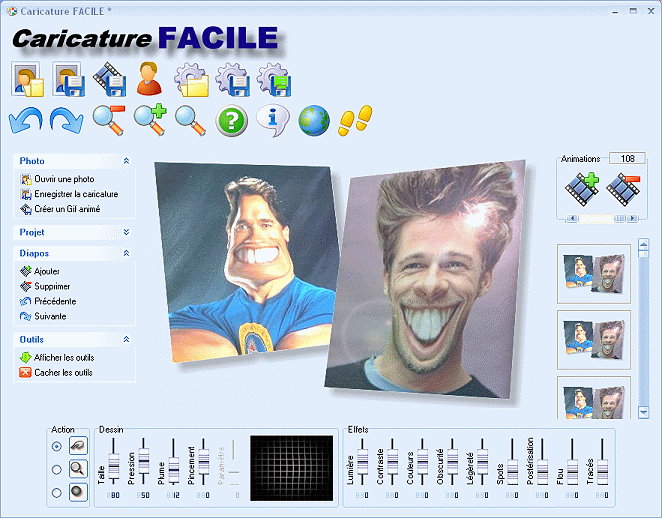Click the Projet panel header
662x518 pixels.
point(74,232)
